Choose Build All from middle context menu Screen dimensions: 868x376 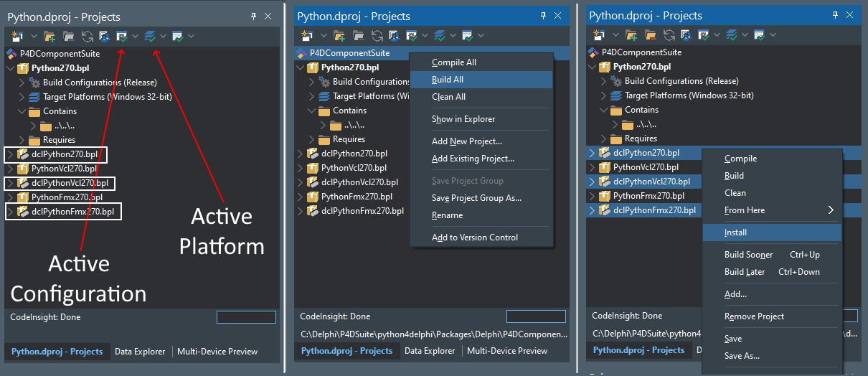(481, 80)
